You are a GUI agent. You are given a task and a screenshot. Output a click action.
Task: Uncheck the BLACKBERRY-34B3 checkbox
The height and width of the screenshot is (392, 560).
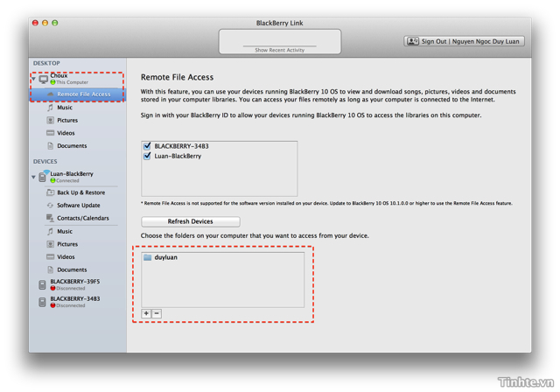click(147, 146)
